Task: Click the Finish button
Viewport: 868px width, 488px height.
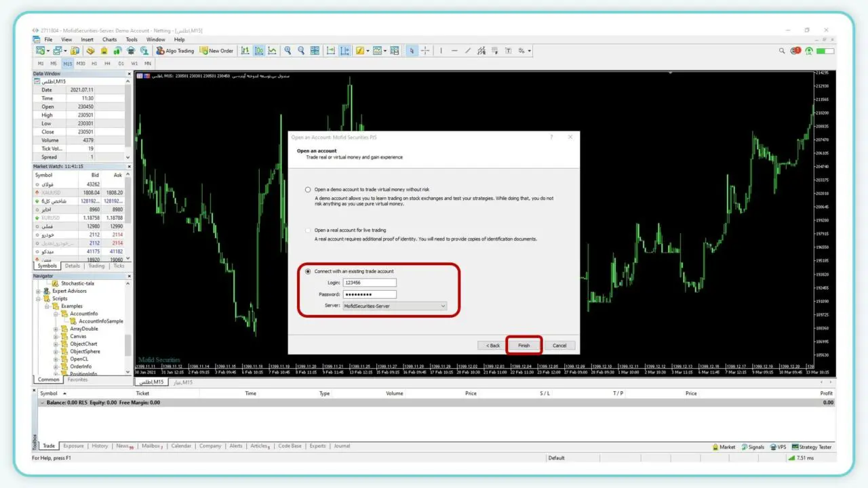Action: click(524, 346)
